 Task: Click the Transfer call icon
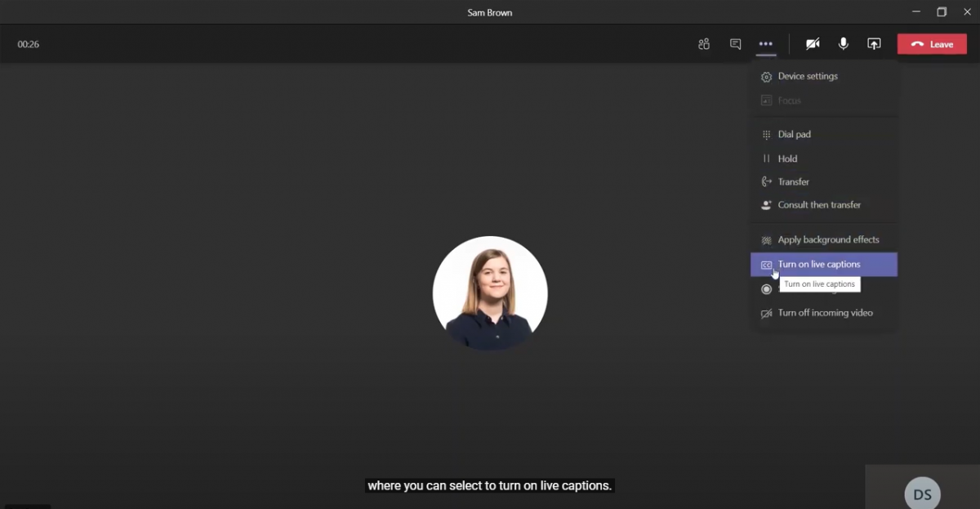(x=766, y=181)
